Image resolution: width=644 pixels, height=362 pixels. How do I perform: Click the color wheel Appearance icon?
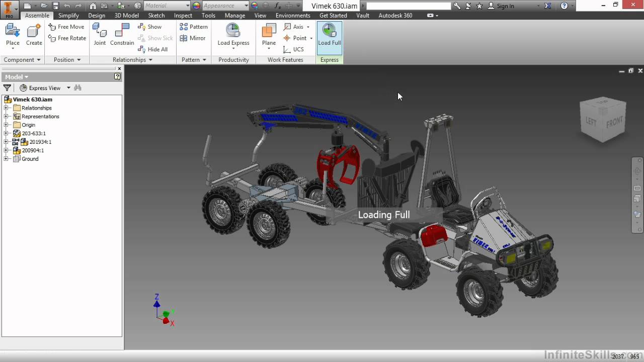196,6
